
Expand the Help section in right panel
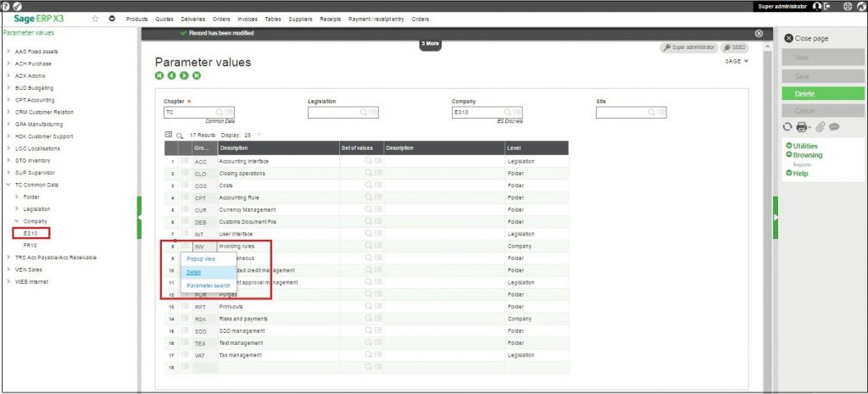click(797, 173)
